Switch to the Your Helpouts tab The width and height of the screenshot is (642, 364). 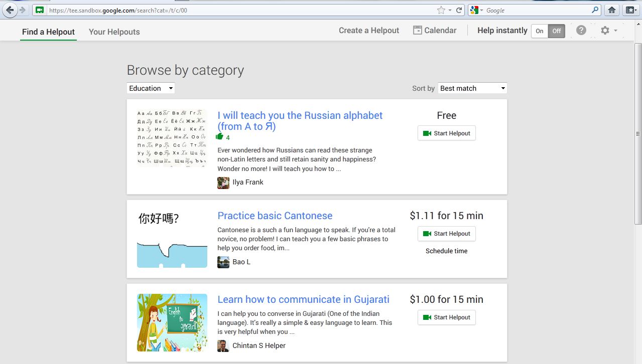(114, 32)
